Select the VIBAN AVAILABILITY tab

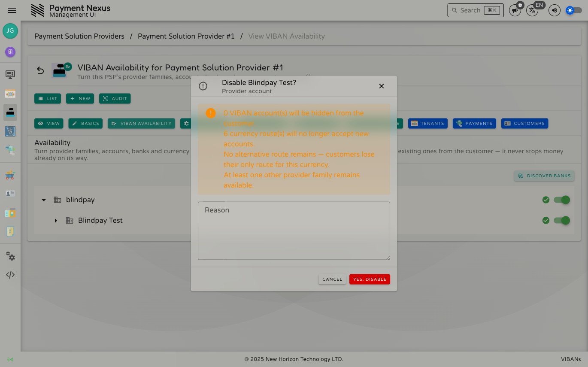click(141, 124)
